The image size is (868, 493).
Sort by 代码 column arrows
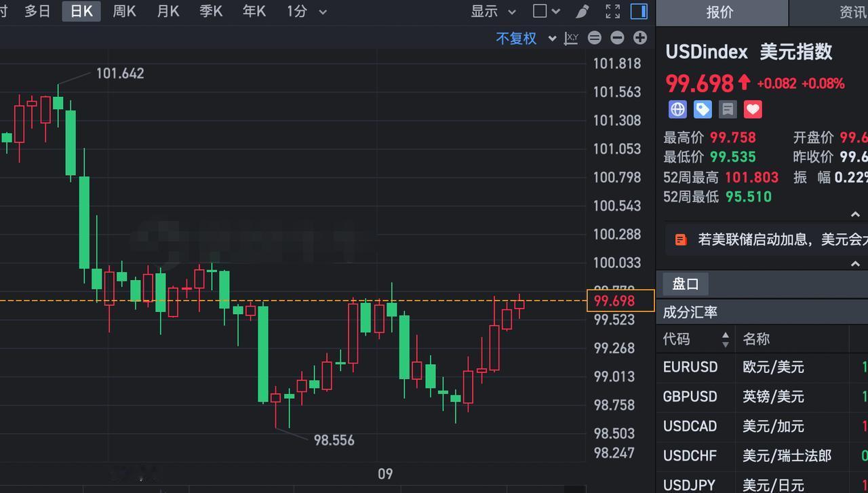726,339
